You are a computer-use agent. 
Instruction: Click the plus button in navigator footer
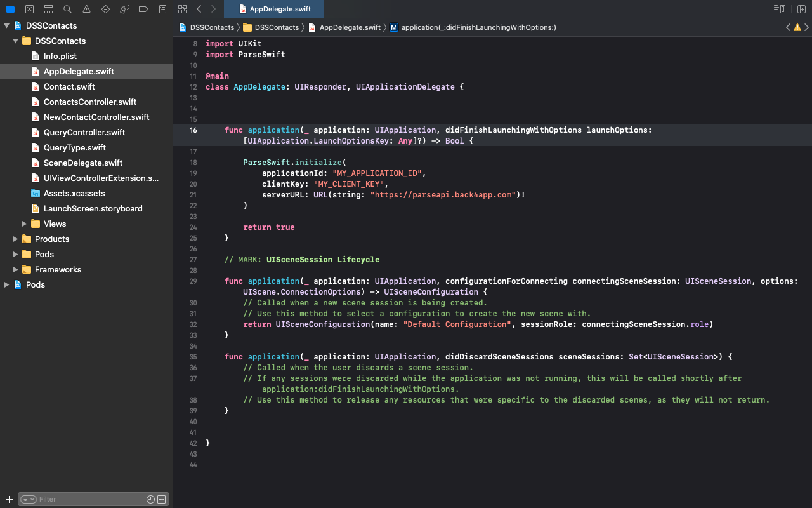[x=9, y=499]
